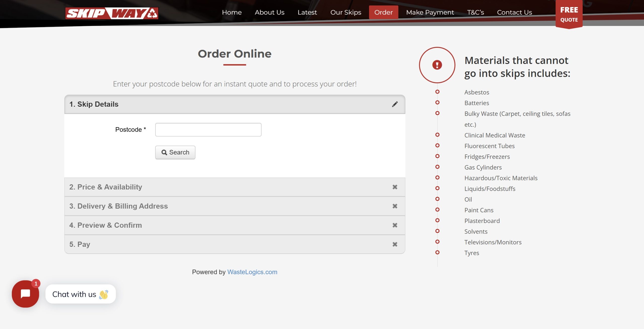Open the Our Skips menu item
Image resolution: width=644 pixels, height=329 pixels.
[x=346, y=12]
